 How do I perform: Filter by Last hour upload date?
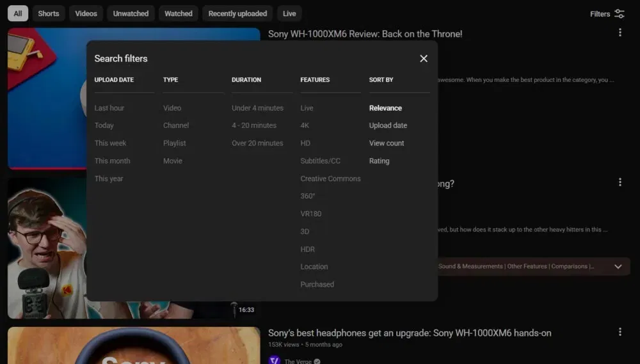coord(109,108)
